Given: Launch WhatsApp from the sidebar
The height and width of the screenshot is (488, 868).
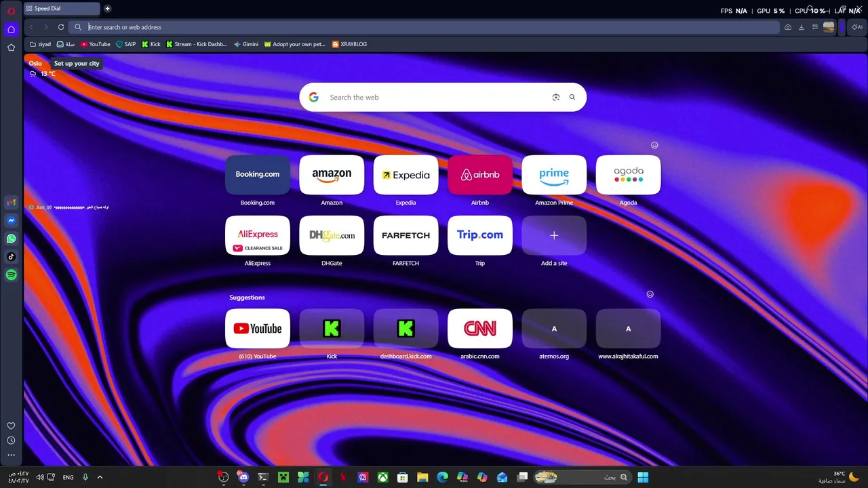Looking at the screenshot, I should [11, 239].
